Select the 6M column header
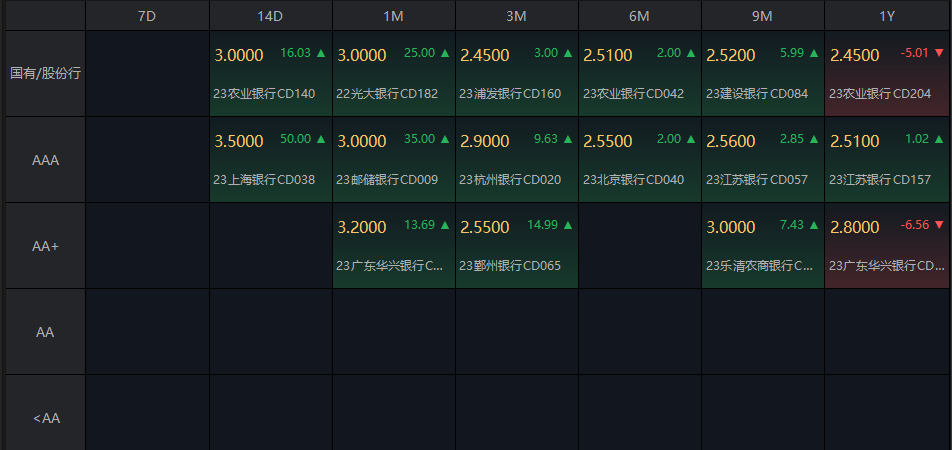The width and height of the screenshot is (952, 450). coord(639,16)
